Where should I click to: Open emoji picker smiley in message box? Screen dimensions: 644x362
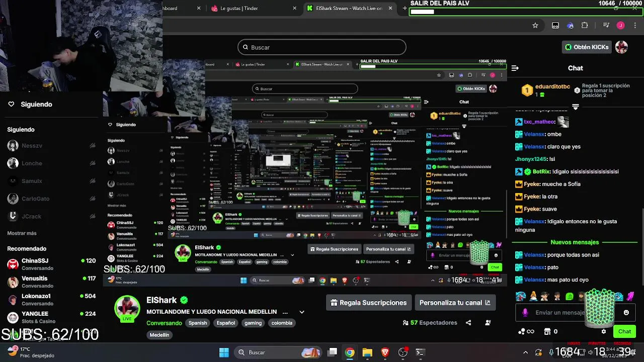(x=626, y=312)
